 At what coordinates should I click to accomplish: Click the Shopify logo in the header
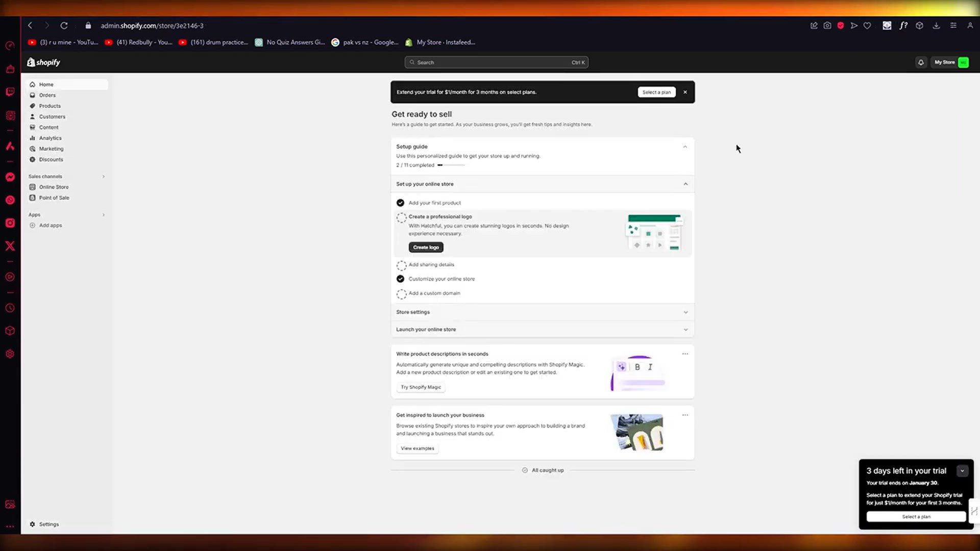(x=44, y=62)
